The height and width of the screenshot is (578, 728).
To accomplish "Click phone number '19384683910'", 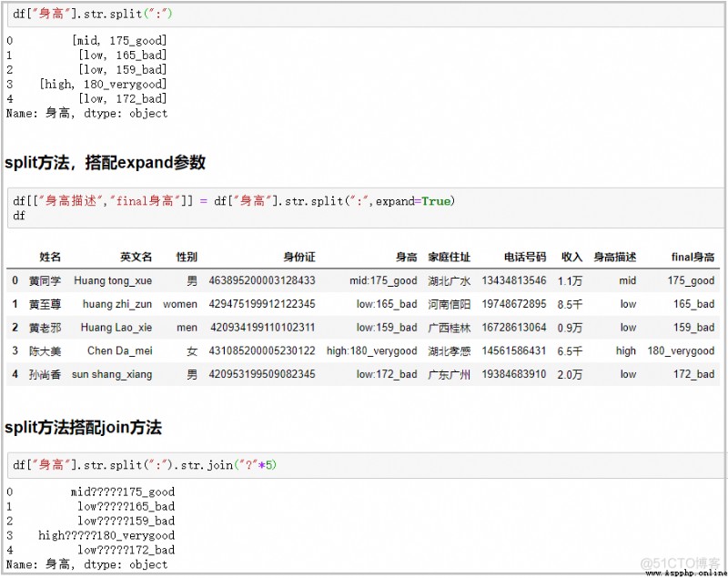I will pyautogui.click(x=514, y=374).
